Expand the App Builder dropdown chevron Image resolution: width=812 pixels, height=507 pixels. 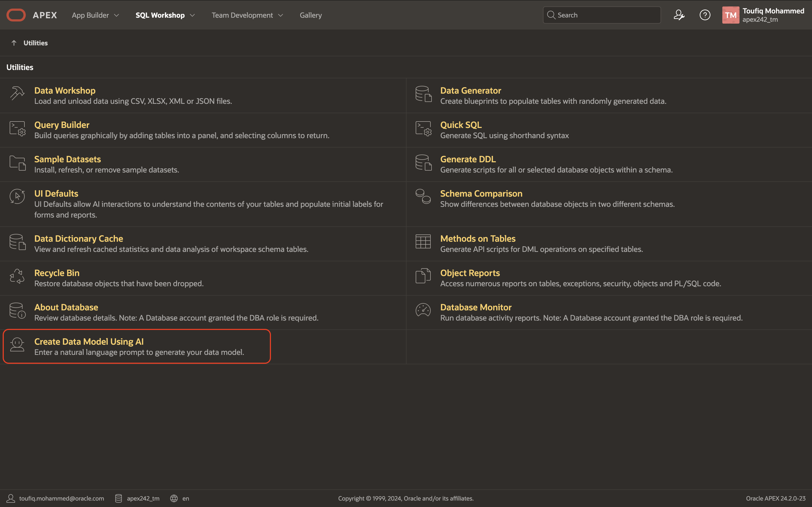(x=117, y=16)
